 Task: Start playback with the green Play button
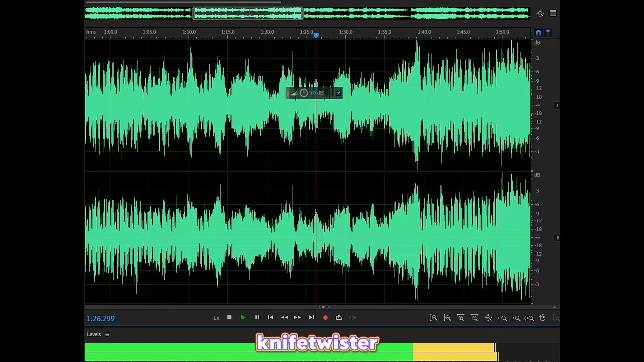[243, 318]
